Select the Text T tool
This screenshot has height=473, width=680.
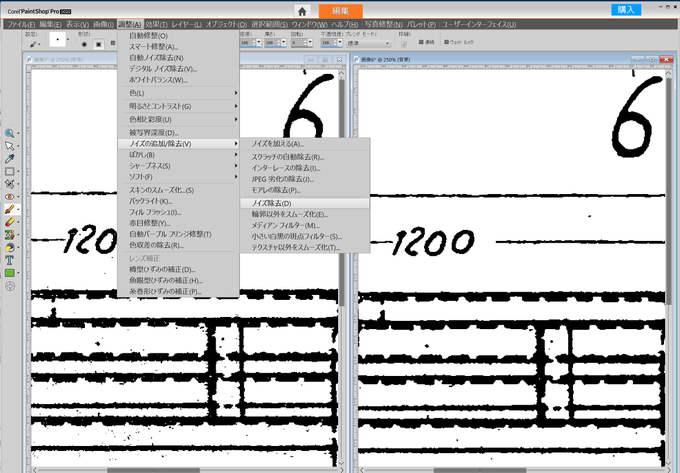click(9, 260)
